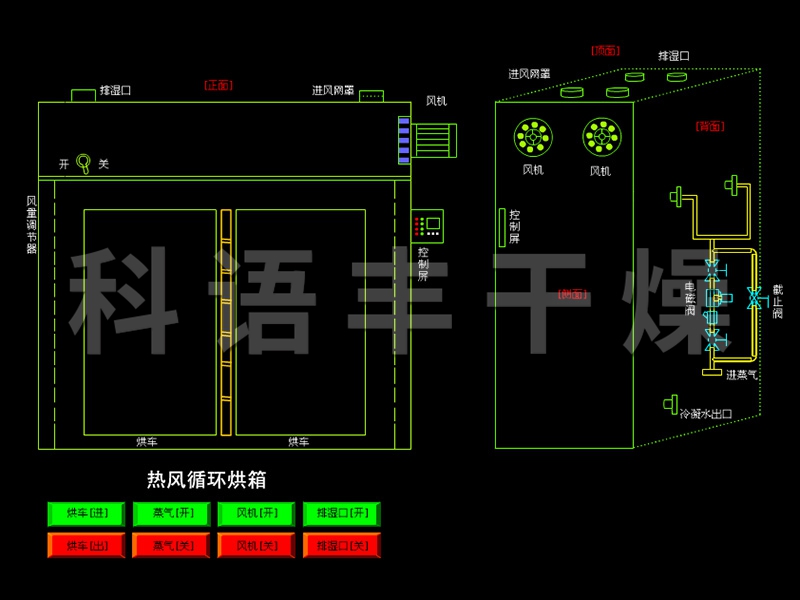Click the 风量调节器 vertical label
The width and height of the screenshot is (800, 600).
pyautogui.click(x=32, y=224)
